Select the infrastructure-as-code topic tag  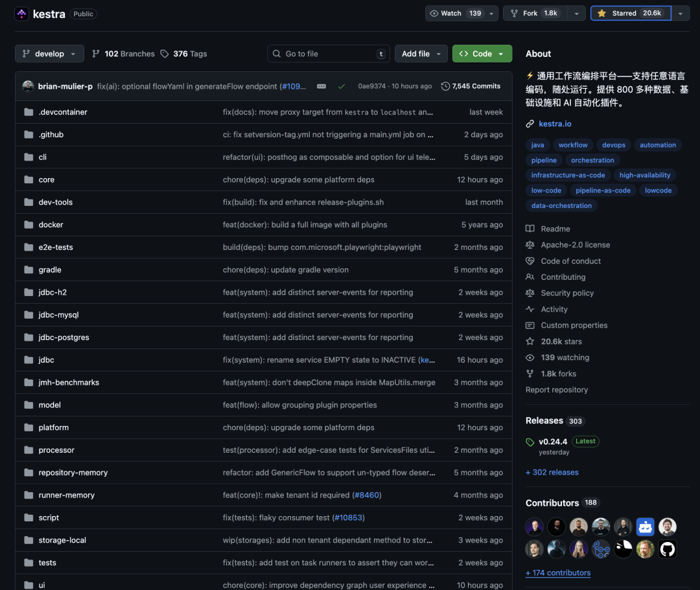click(568, 176)
